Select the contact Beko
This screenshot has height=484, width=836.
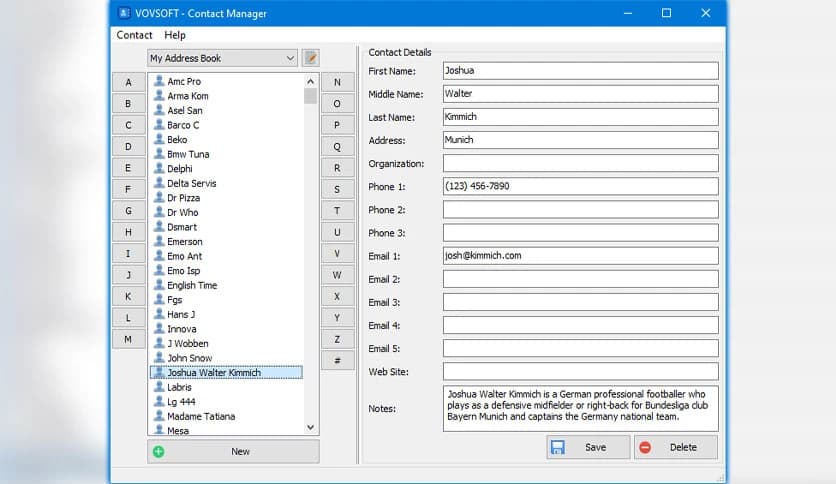point(177,140)
